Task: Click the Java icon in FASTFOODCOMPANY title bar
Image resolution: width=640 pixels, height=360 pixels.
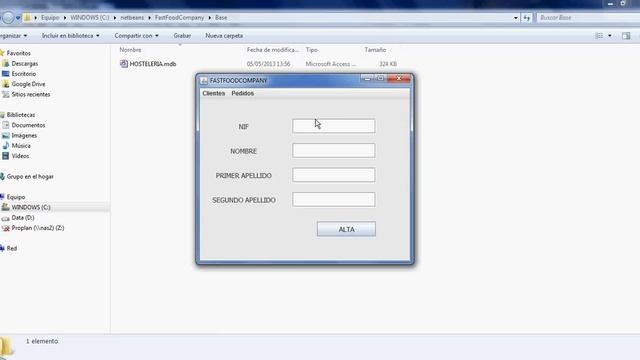Action: tap(204, 81)
